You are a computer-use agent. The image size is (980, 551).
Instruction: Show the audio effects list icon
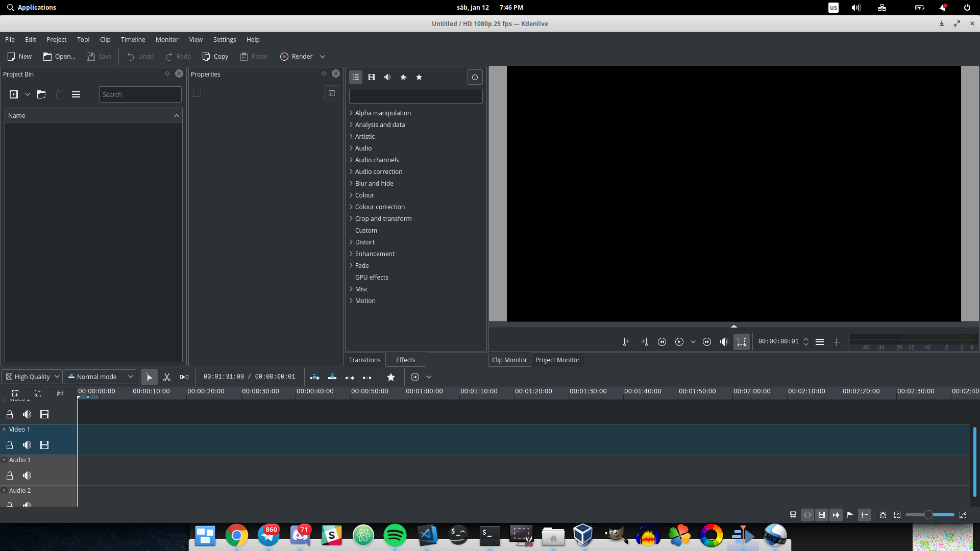click(387, 77)
